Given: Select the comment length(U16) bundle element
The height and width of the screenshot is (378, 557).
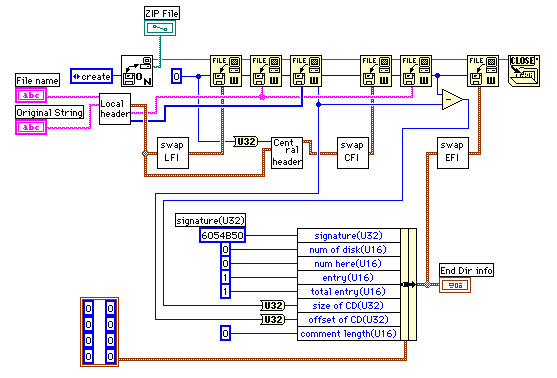Looking at the screenshot, I should pyautogui.click(x=348, y=334).
